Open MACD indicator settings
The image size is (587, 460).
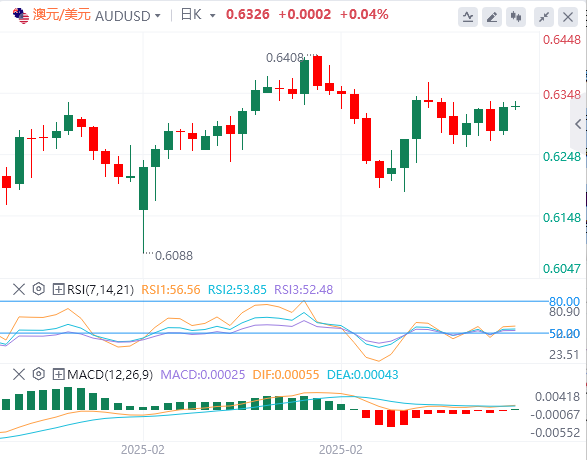tap(39, 374)
